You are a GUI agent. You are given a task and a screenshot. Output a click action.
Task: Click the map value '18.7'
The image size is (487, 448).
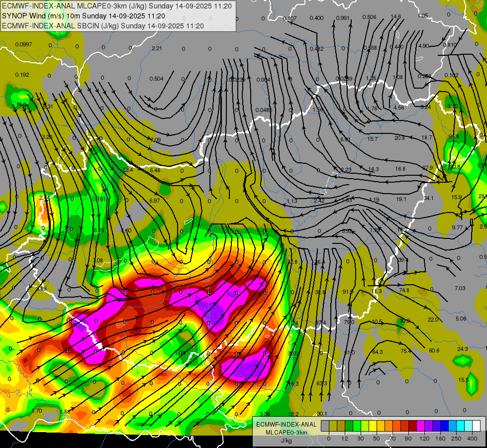tap(427, 137)
